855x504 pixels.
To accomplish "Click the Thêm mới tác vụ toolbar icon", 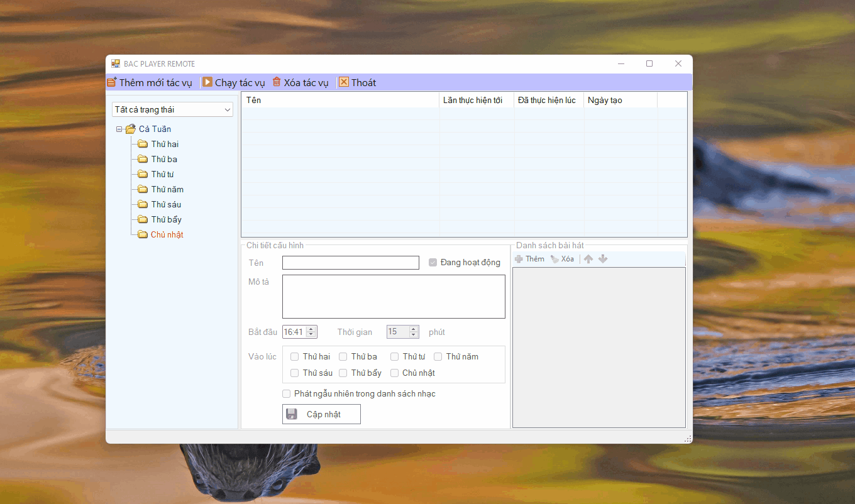I will coord(112,82).
